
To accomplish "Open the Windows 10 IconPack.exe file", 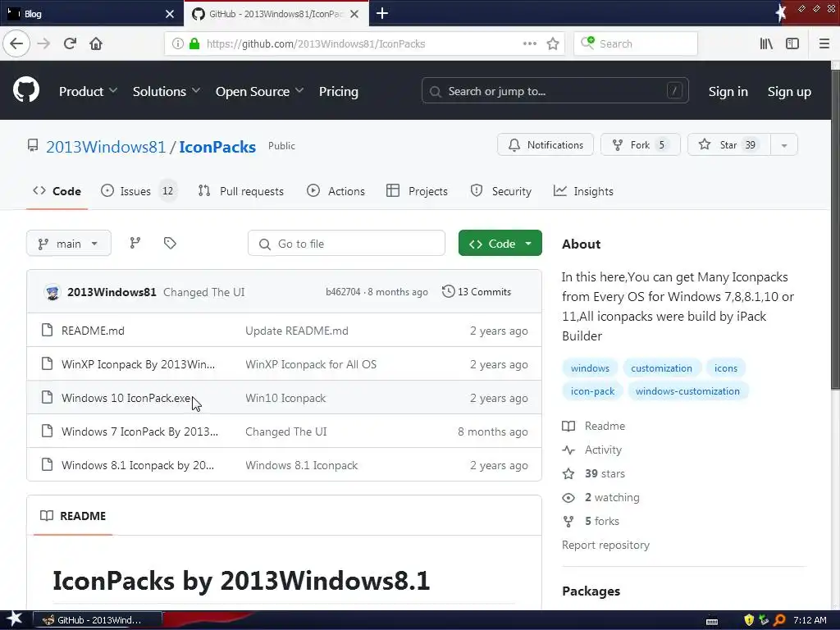I will point(126,398).
